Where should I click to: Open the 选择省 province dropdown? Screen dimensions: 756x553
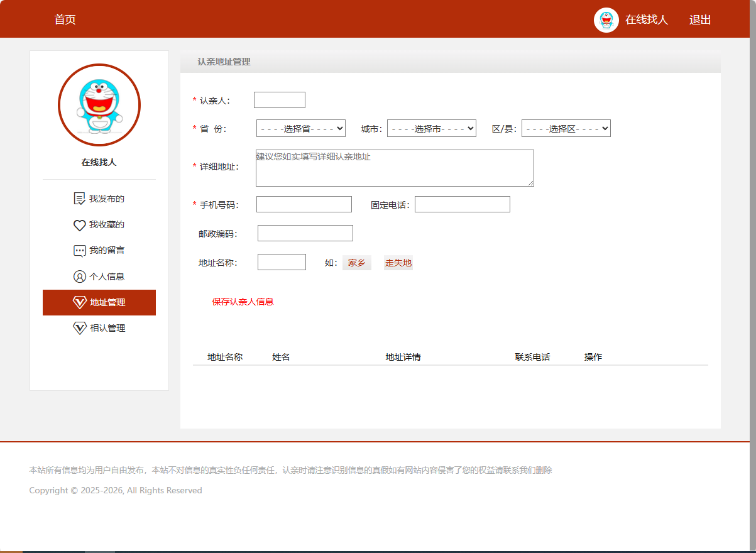[x=300, y=128]
